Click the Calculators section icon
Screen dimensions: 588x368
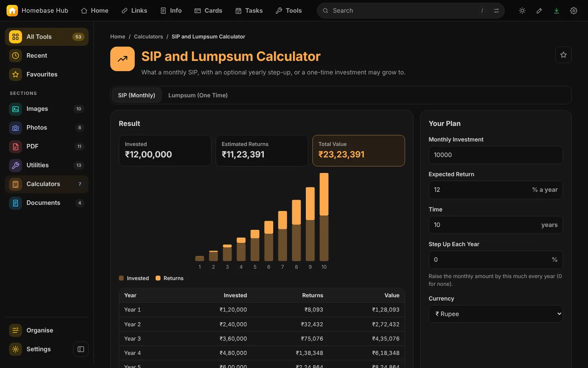[16, 184]
